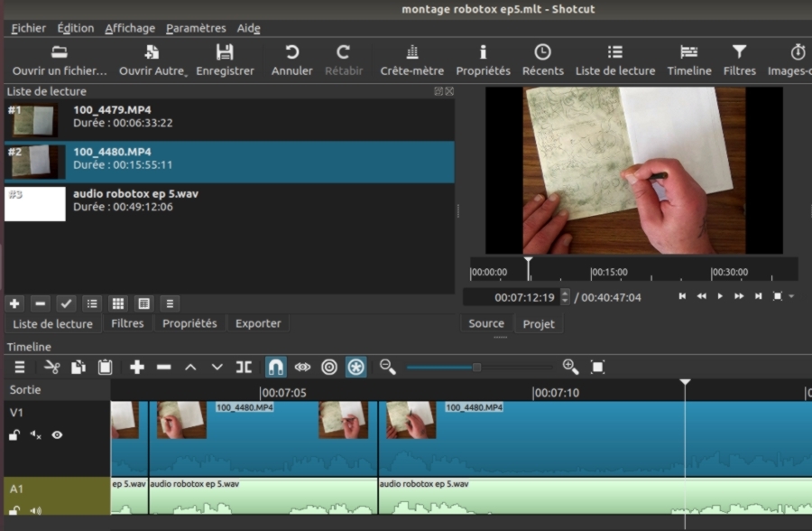The image size is (812, 531).
Task: Click the paste clipboard icon in the timeline toolbar
Action: [x=105, y=367]
